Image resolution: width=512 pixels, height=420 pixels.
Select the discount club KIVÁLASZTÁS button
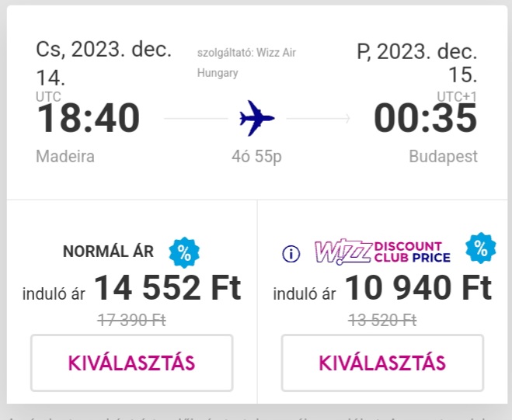coord(382,363)
